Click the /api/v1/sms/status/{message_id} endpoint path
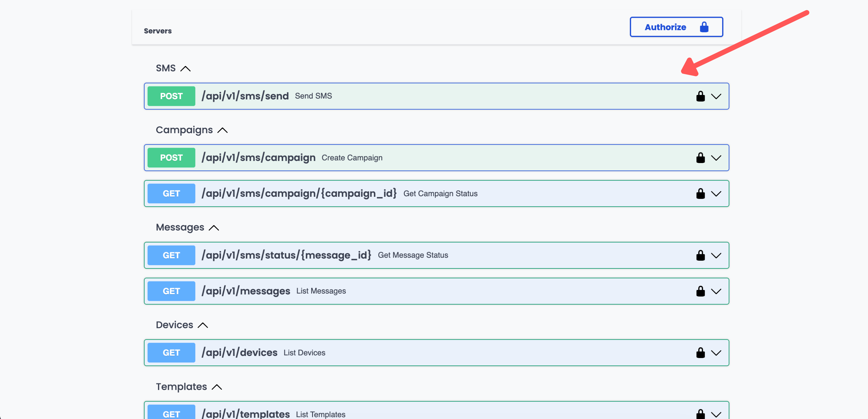Viewport: 868px width, 419px height. (x=287, y=255)
